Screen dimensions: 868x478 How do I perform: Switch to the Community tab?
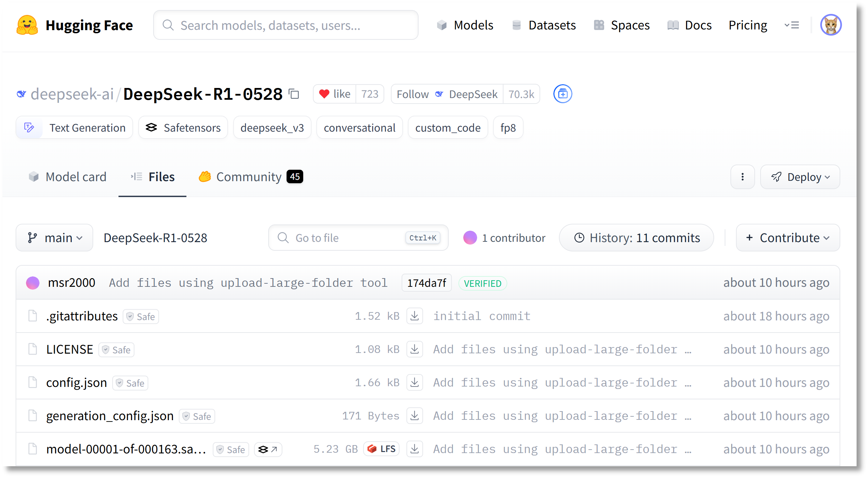[251, 177]
